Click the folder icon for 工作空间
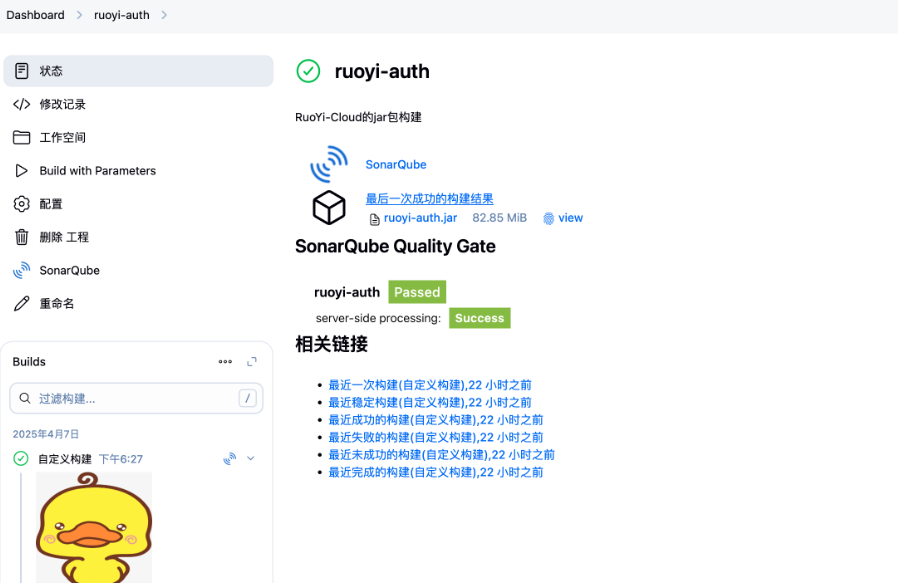 tap(21, 137)
